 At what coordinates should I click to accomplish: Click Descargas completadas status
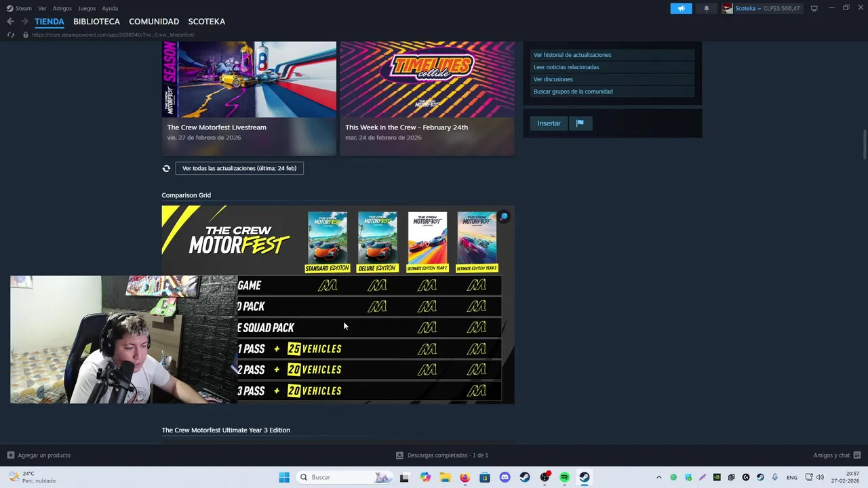448,455
